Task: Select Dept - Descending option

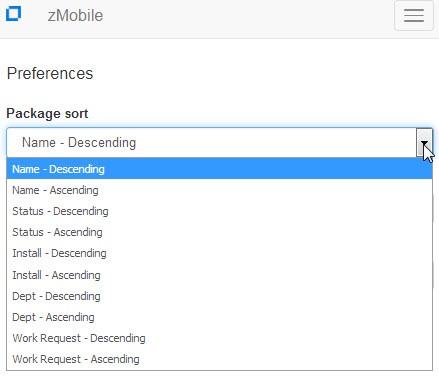Action: [x=219, y=296]
